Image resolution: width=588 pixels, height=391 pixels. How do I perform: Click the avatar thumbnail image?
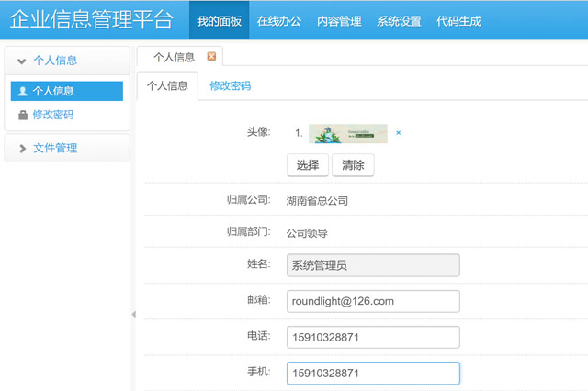click(x=347, y=133)
